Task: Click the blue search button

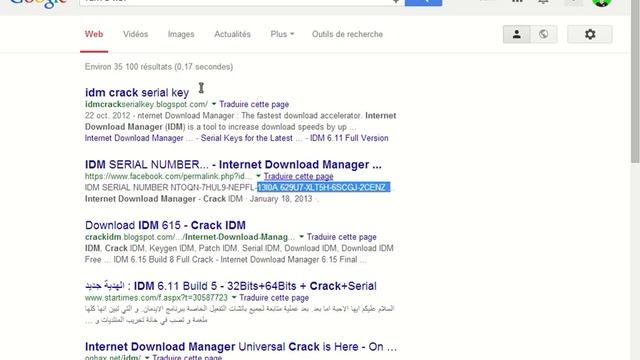Action: tap(423, 2)
